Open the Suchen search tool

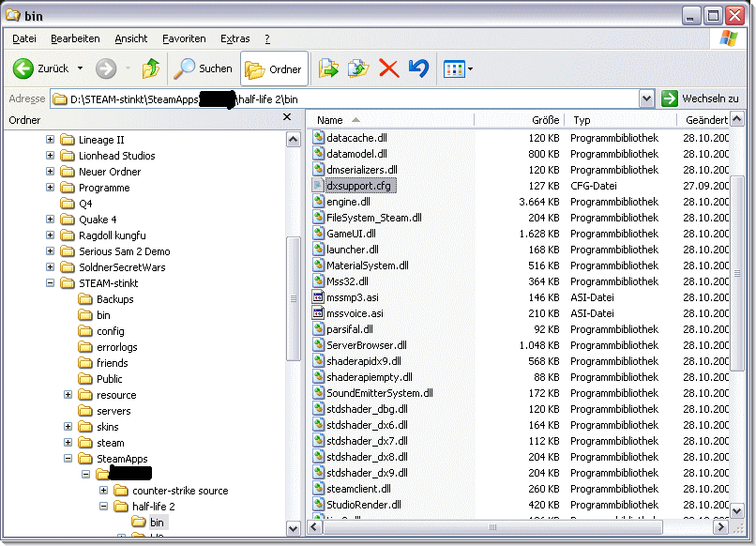pyautogui.click(x=203, y=68)
